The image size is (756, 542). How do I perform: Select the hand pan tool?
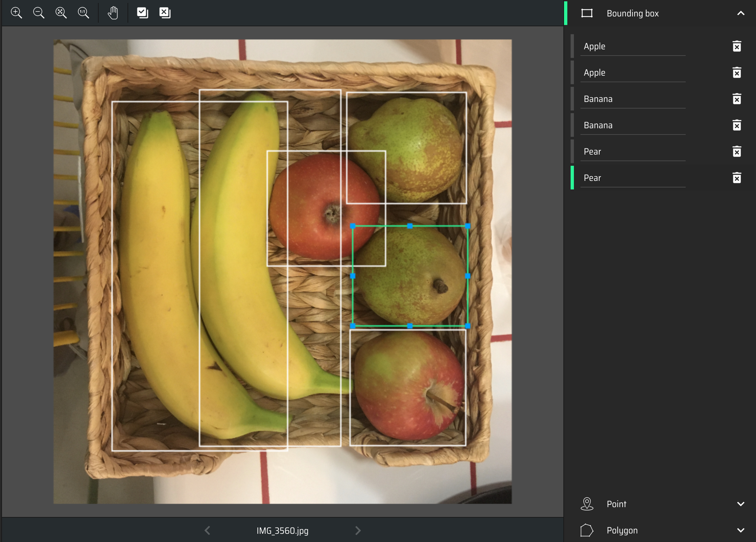pos(113,13)
